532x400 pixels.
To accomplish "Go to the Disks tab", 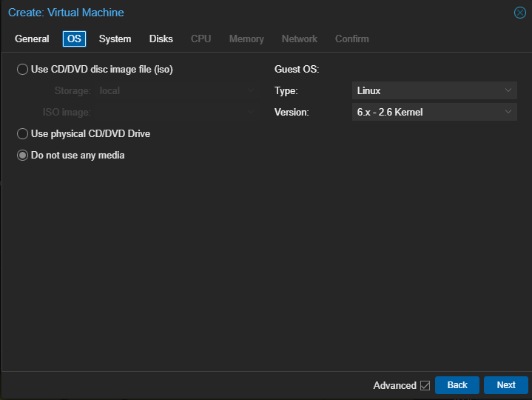I will [161, 39].
